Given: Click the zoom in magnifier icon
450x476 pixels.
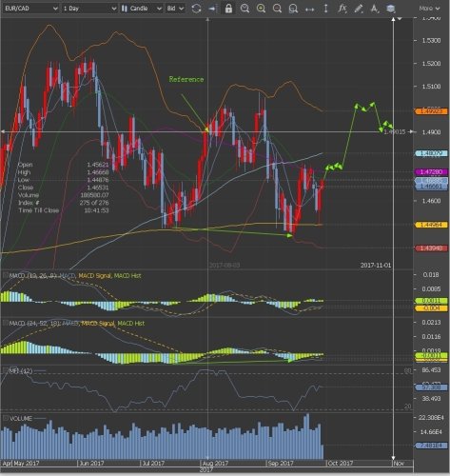Looking at the screenshot, I should (x=261, y=9).
